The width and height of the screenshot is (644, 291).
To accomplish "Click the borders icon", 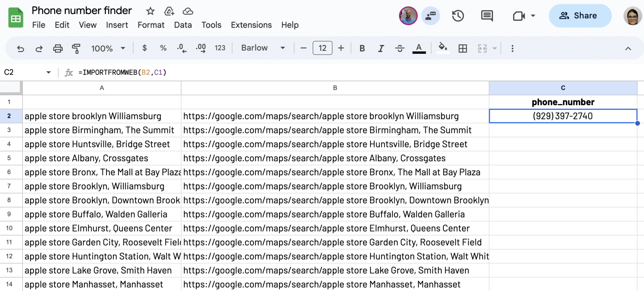I will tap(463, 49).
